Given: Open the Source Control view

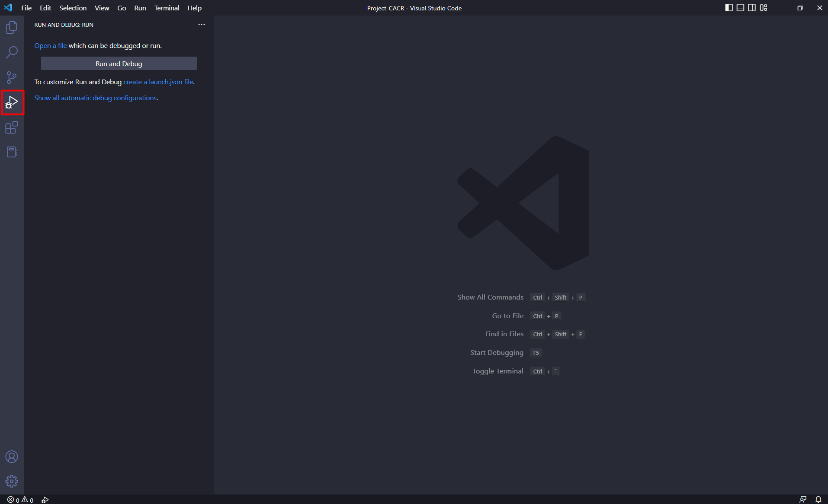Looking at the screenshot, I should click(12, 77).
